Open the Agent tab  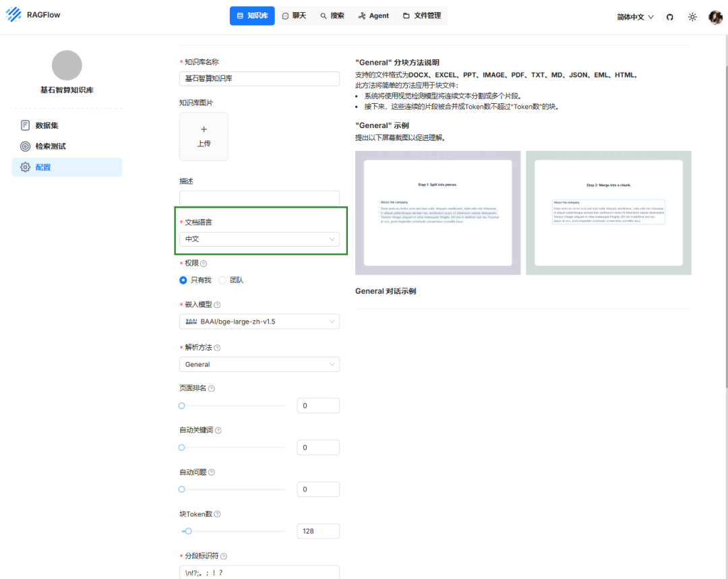[373, 16]
